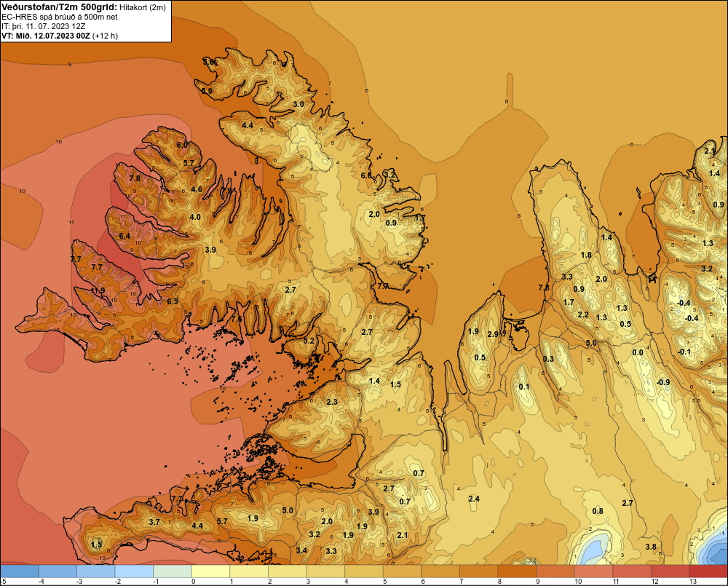Click the legend swatch between -1 and 0
The height and width of the screenshot is (586, 728).
(173, 571)
